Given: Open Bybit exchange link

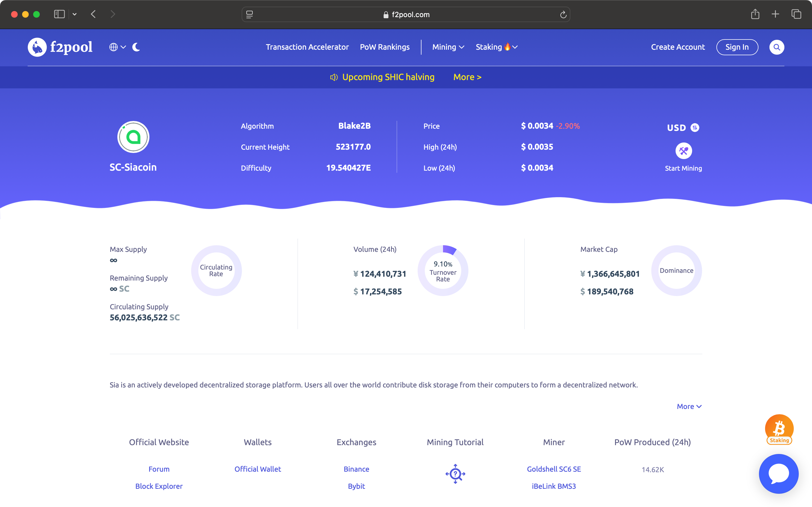Looking at the screenshot, I should 356,486.
